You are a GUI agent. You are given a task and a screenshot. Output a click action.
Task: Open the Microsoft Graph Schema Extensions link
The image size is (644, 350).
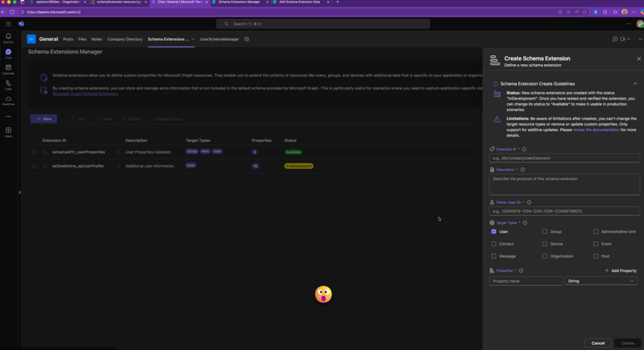click(x=85, y=94)
